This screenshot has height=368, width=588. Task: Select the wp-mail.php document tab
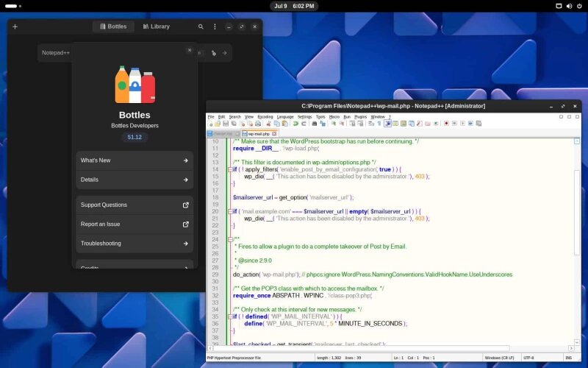click(259, 134)
